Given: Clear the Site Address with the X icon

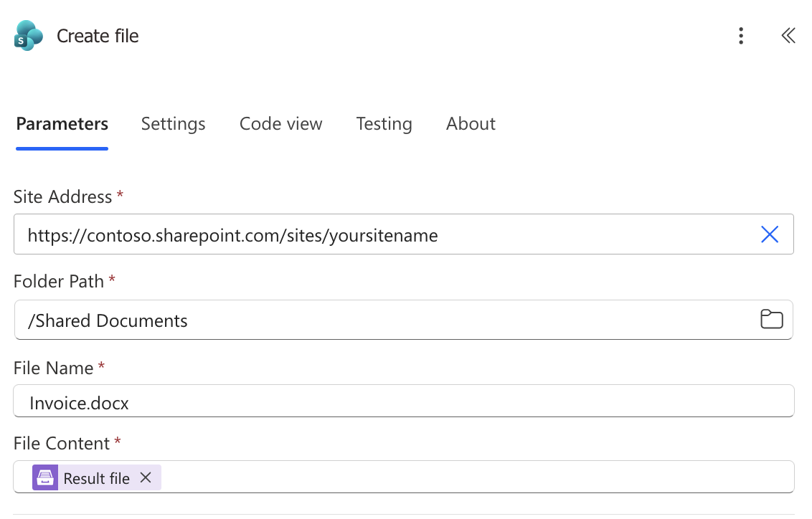Looking at the screenshot, I should tap(770, 234).
